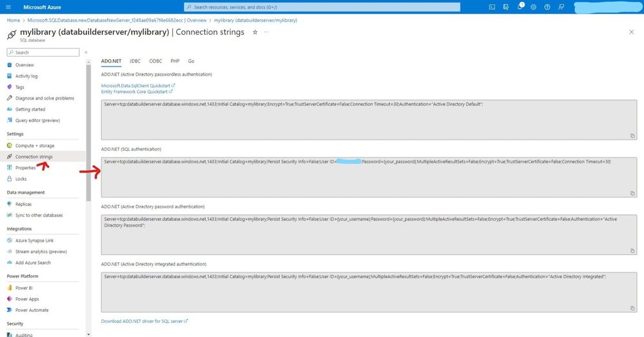Open Stream analytics (preview)
Screen dimensions: 644x337
(x=41, y=251)
